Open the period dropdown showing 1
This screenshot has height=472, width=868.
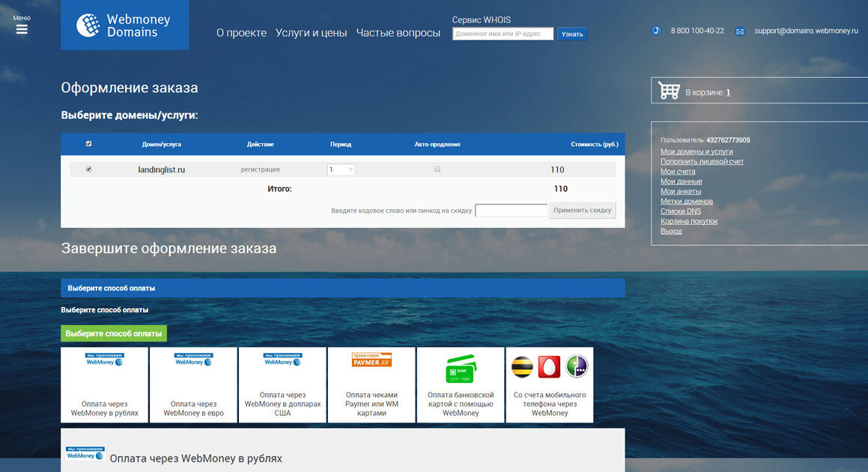pos(341,169)
